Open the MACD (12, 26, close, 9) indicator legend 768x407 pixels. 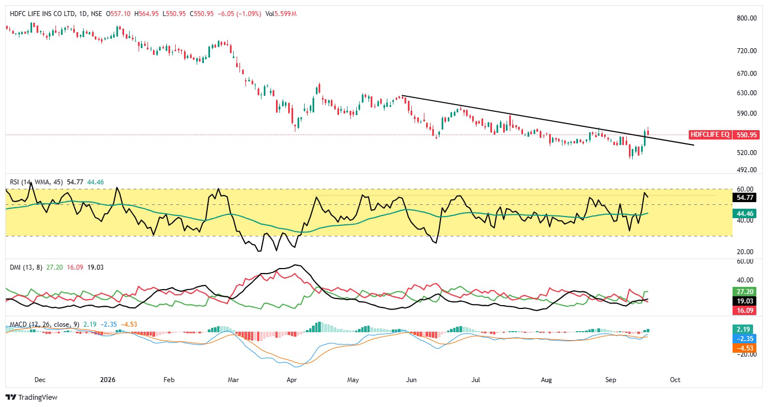[45, 324]
